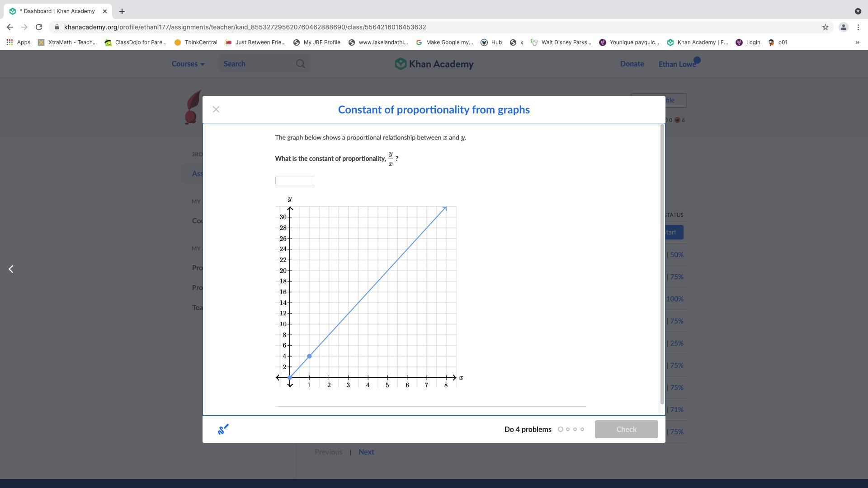Image resolution: width=868 pixels, height=488 pixels.
Task: Close the exercise dialog with the X icon
Action: pos(216,109)
